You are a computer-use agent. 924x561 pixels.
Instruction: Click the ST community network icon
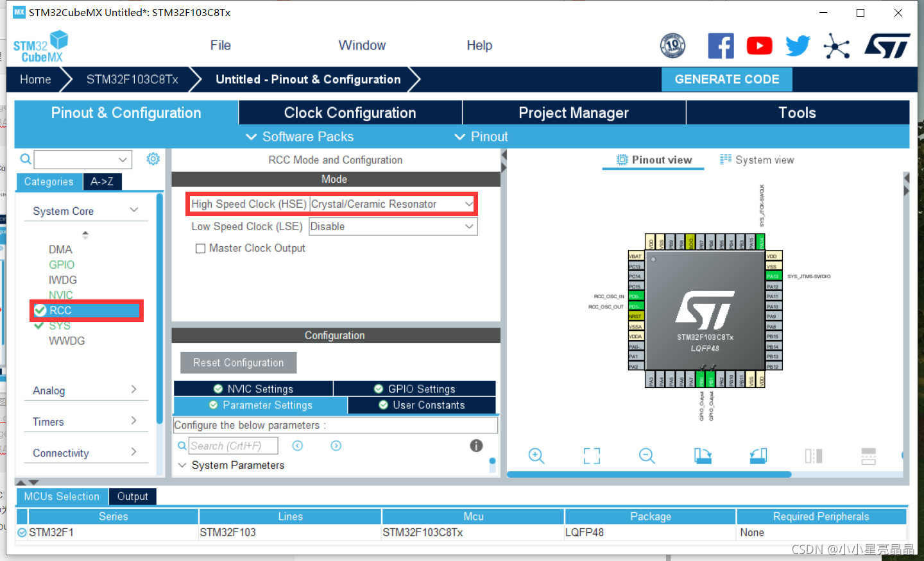click(837, 46)
